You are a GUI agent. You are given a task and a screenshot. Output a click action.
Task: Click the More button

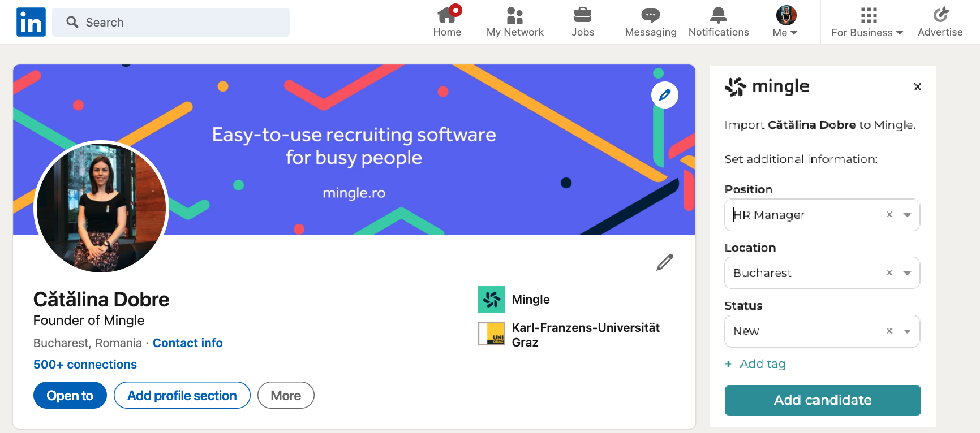coord(286,395)
